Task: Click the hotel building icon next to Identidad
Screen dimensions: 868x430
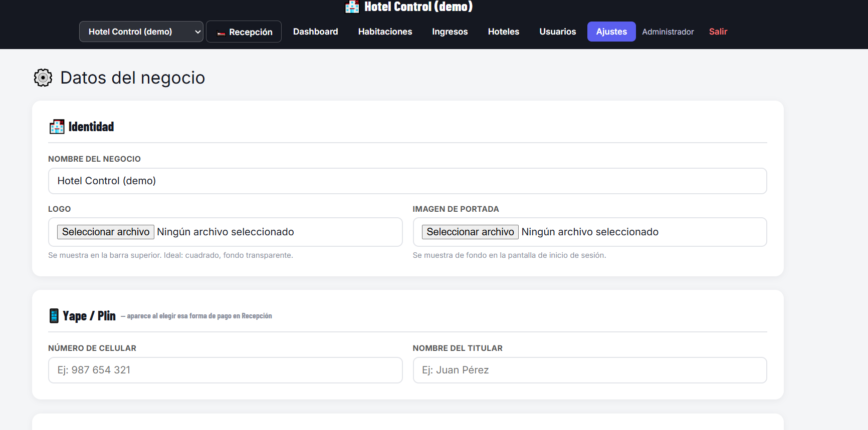Action: click(57, 127)
